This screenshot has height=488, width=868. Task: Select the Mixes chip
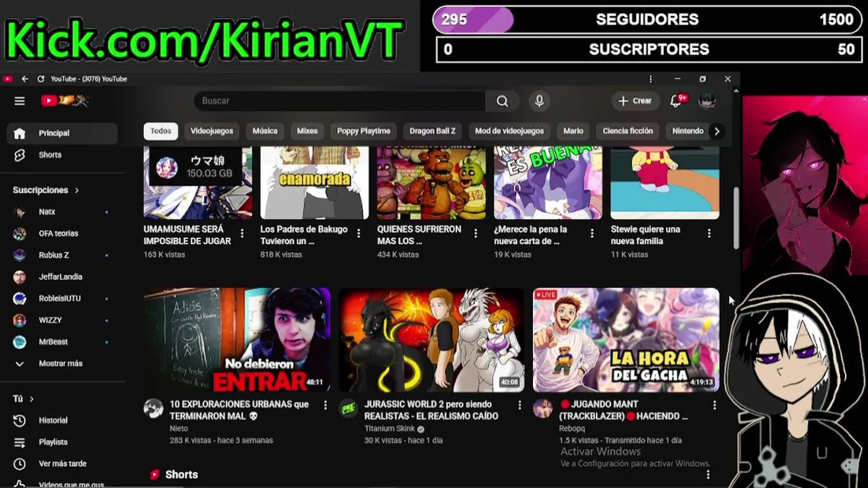pos(307,131)
